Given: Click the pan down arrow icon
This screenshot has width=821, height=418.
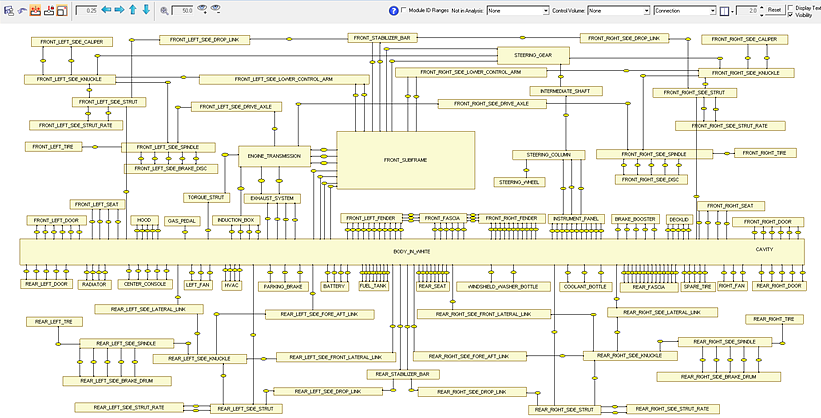Looking at the screenshot, I should click(147, 10).
